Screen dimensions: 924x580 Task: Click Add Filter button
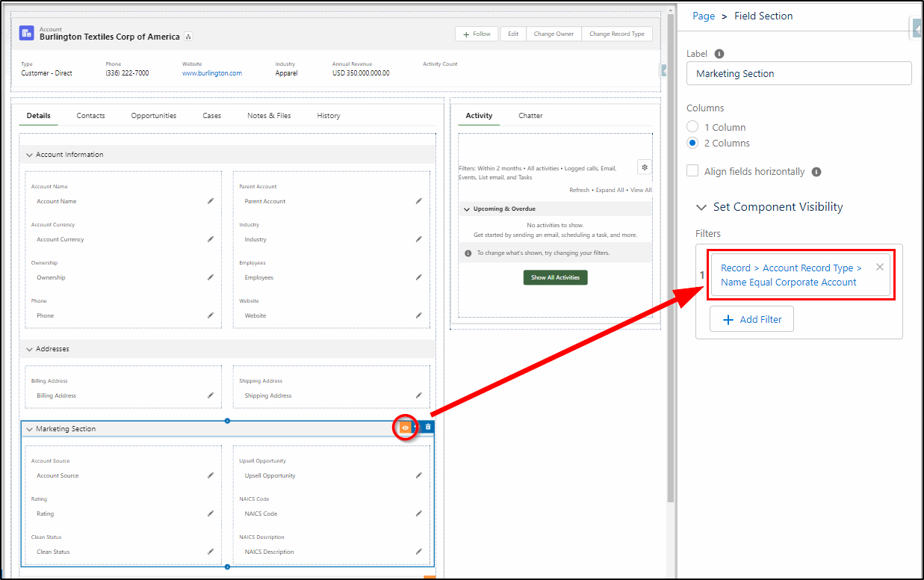pyautogui.click(x=751, y=319)
